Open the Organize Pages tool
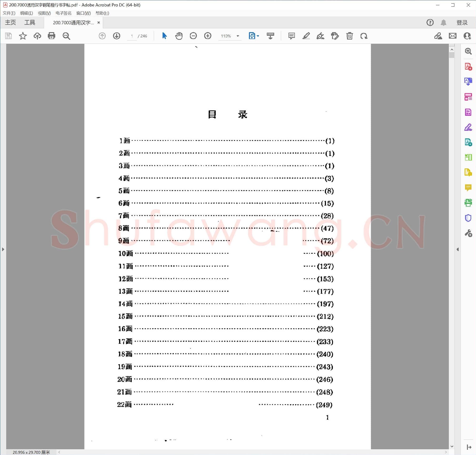Viewport: 476px width, 455px height. point(468,96)
